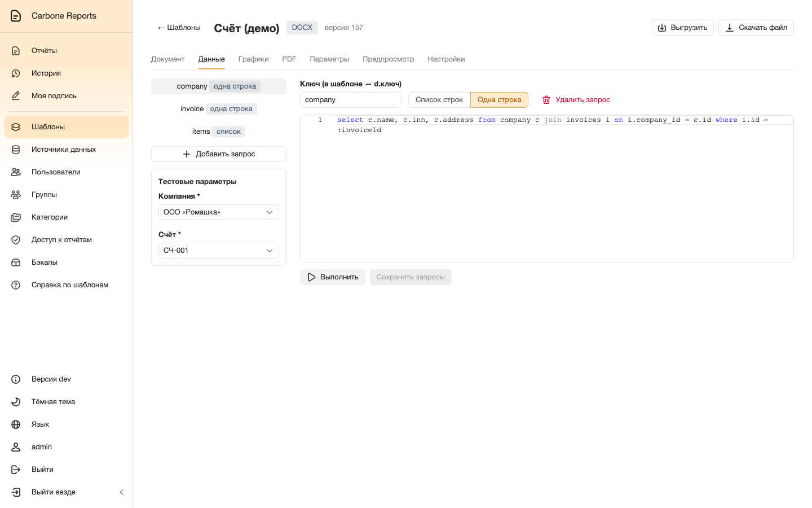Toggle the Тёмная тема moon icon
Viewport: 812px width, 508px height.
pos(16,402)
